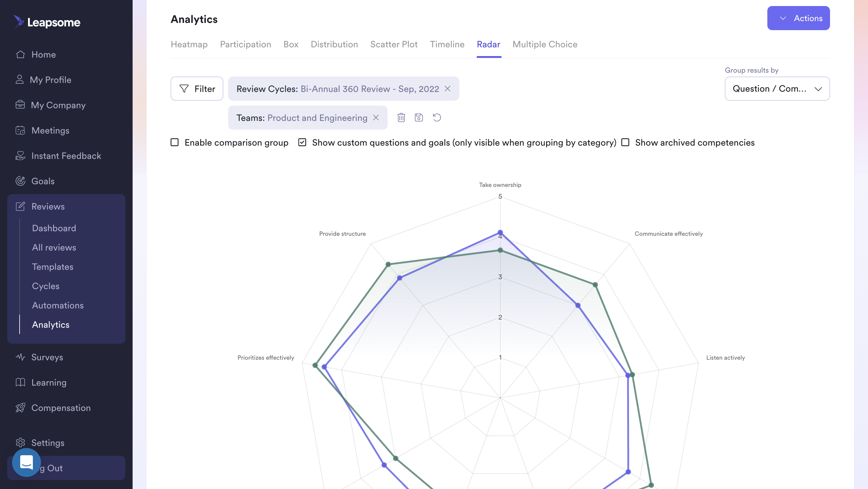Click the Leapsome logo

tap(47, 22)
